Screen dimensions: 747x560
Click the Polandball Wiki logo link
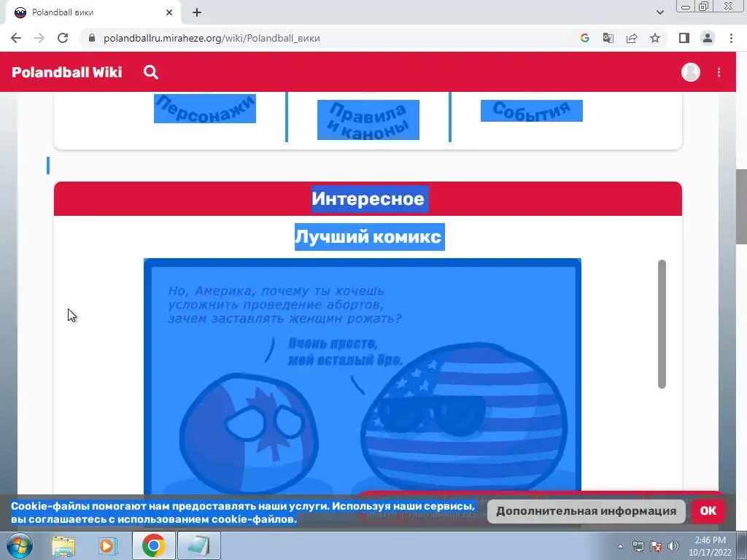pos(66,72)
